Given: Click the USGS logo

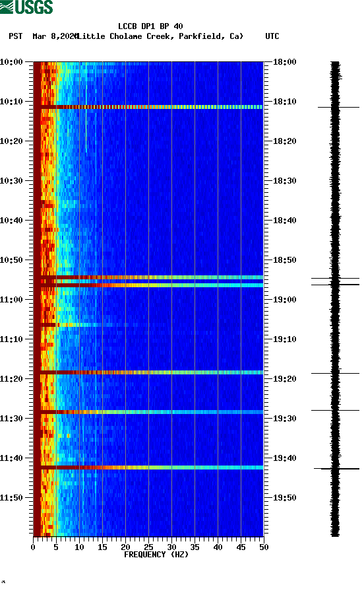Looking at the screenshot, I should [x=26, y=7].
